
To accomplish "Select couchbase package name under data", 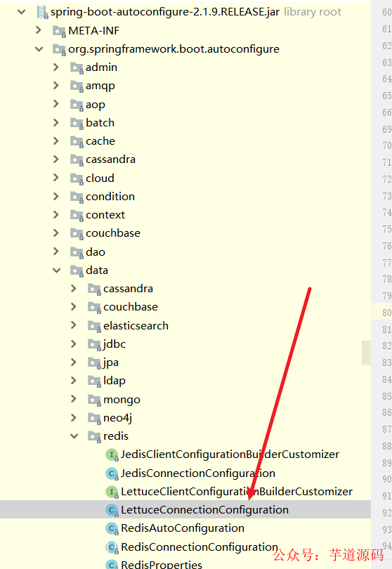I will 131,307.
